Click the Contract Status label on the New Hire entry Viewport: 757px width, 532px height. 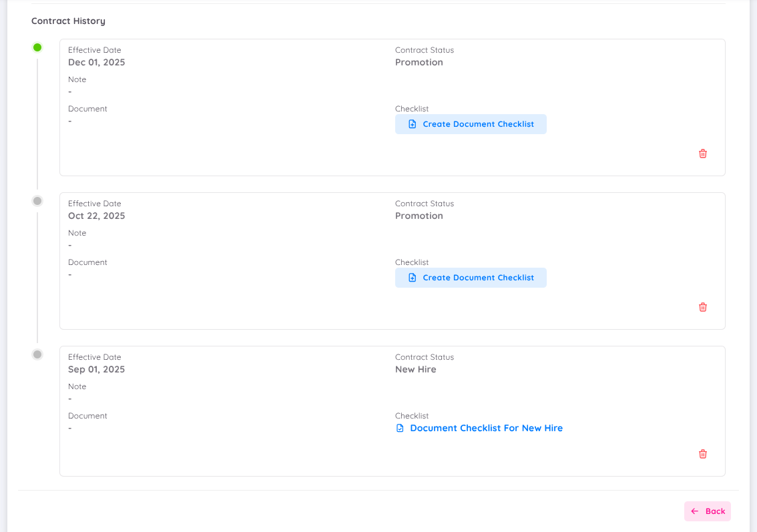click(424, 356)
